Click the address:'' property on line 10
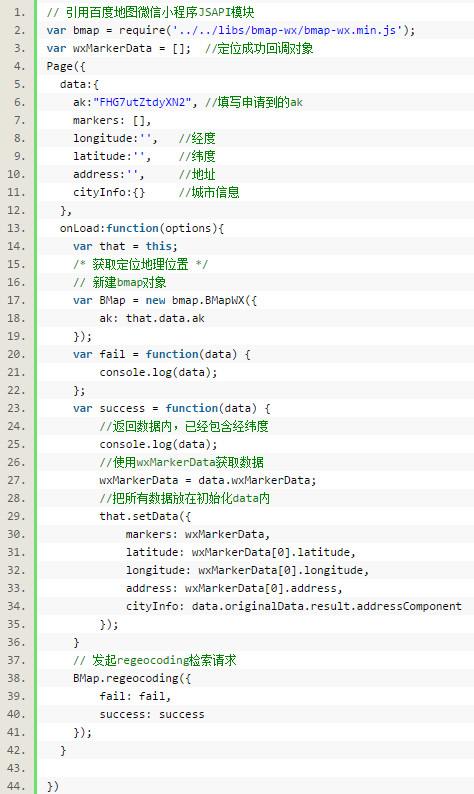This screenshot has height=794, width=474. 108,174
